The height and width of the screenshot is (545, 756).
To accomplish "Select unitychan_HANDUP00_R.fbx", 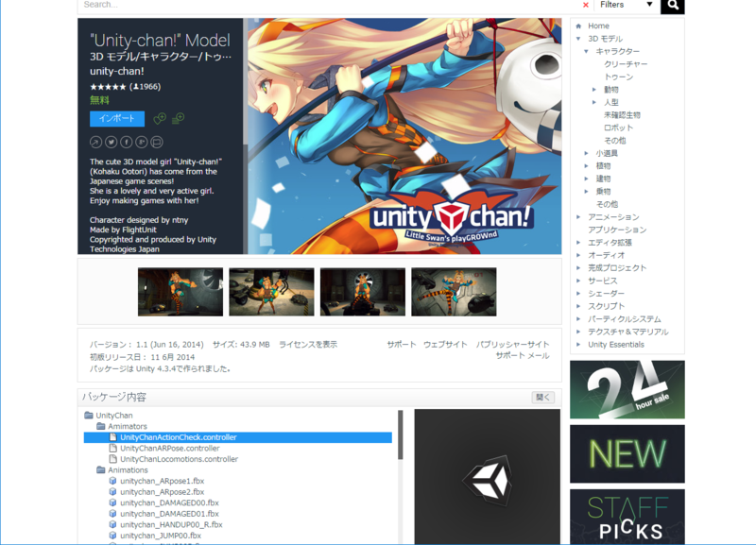I will 171,525.
